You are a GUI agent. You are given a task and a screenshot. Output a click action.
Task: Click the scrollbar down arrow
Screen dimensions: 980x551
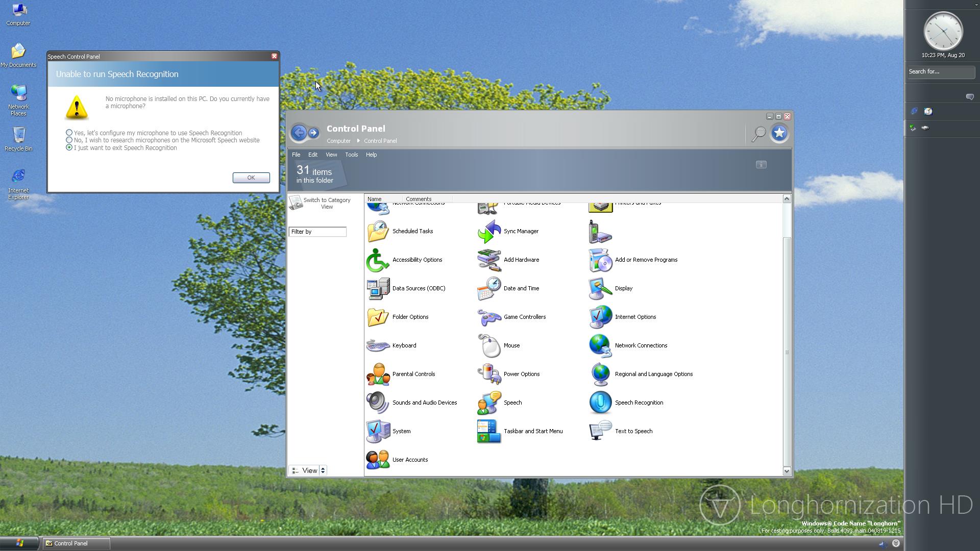[787, 471]
